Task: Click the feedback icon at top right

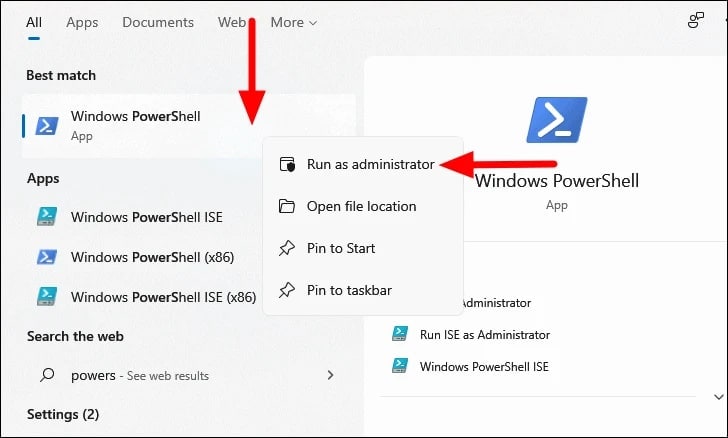Action: (696, 20)
